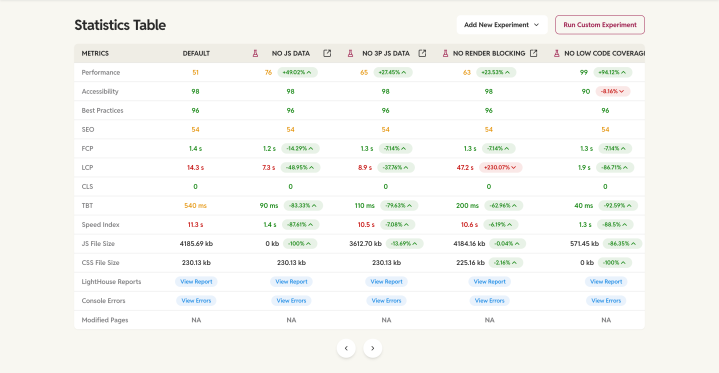Click the Console Errors row label
Viewport: 719px width, 373px height.
(x=103, y=301)
